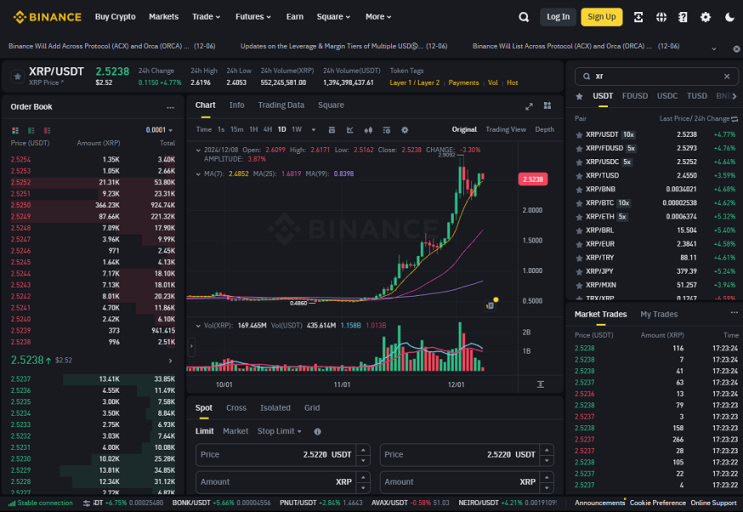Toggle Last Price / 24h Change swap icon

(734, 118)
